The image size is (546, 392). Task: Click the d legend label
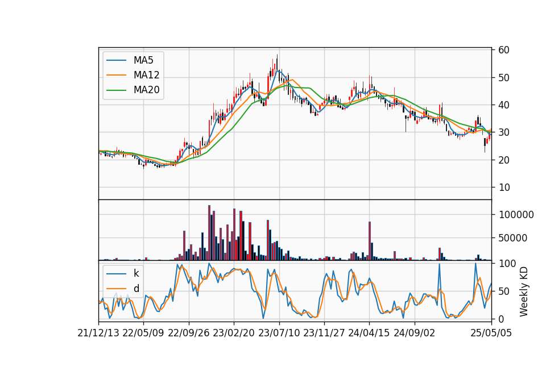136,289
